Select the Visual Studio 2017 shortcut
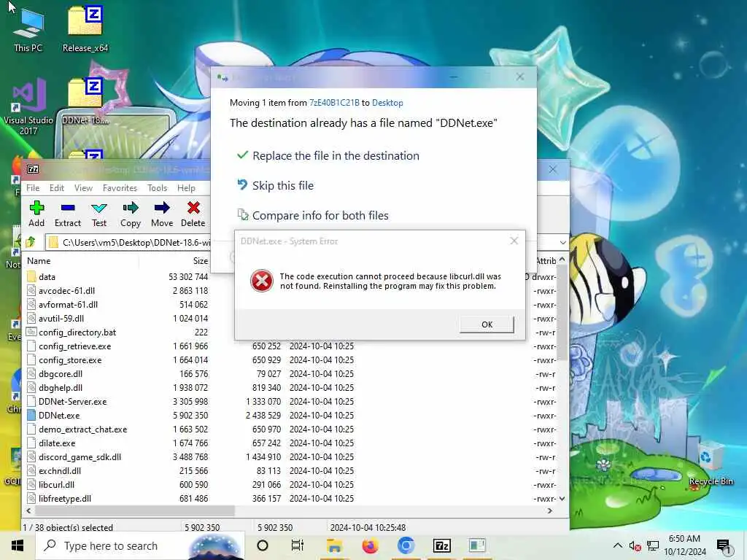The width and height of the screenshot is (747, 560). coord(28,107)
